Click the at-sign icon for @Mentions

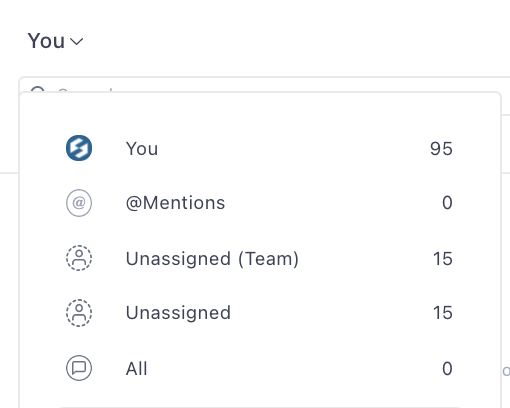(x=79, y=203)
